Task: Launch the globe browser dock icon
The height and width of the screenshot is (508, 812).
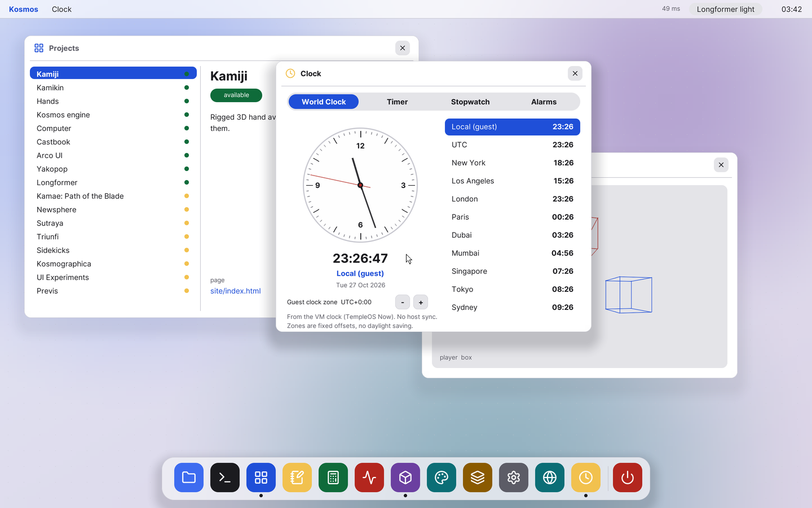Action: (x=550, y=478)
